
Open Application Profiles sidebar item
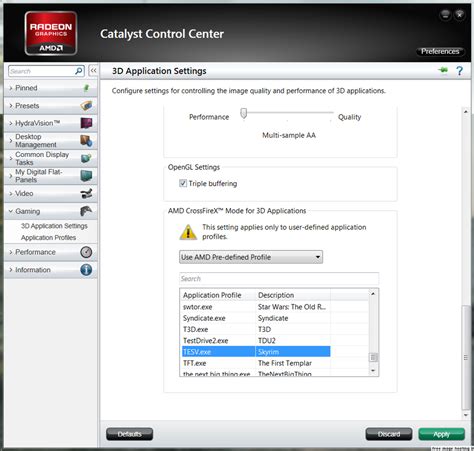click(48, 237)
